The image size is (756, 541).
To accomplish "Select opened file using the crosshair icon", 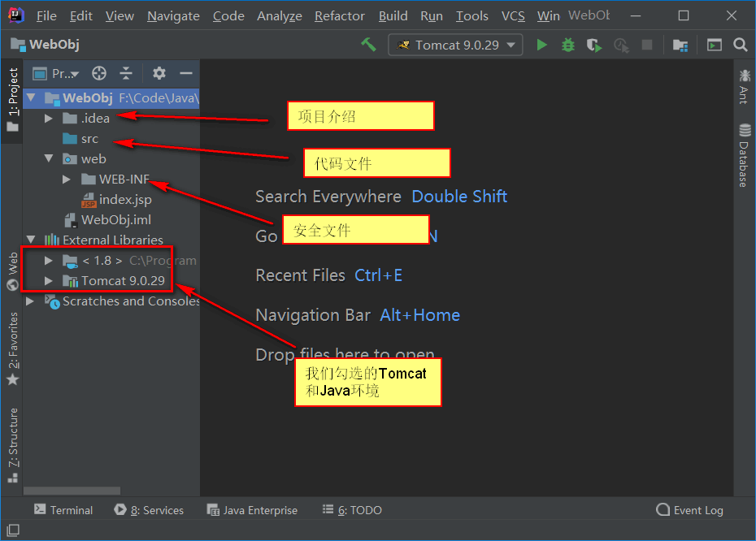I will pyautogui.click(x=99, y=73).
